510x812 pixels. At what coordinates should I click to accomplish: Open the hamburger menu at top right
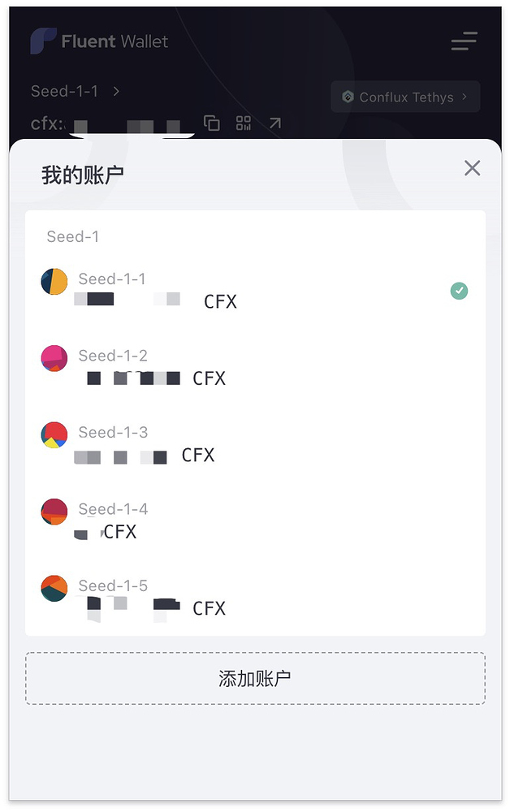[x=463, y=41]
